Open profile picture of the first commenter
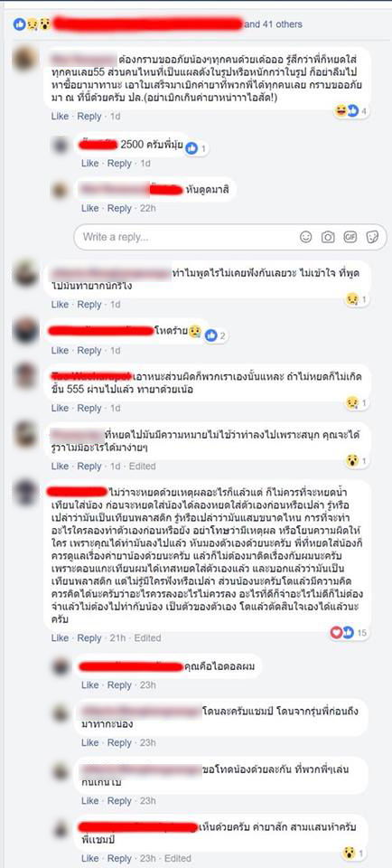This screenshot has width=392, height=868. click(x=25, y=58)
